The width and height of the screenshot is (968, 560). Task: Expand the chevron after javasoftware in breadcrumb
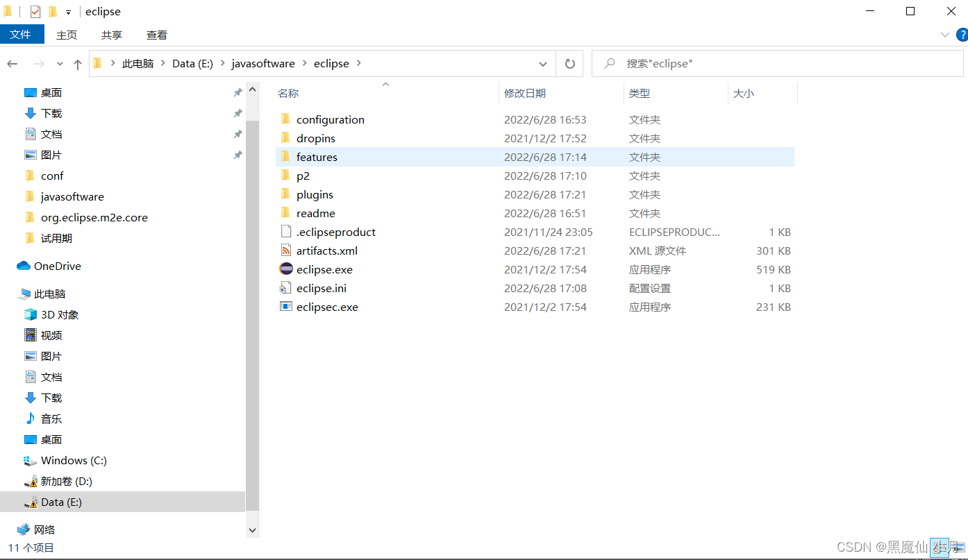pos(304,64)
